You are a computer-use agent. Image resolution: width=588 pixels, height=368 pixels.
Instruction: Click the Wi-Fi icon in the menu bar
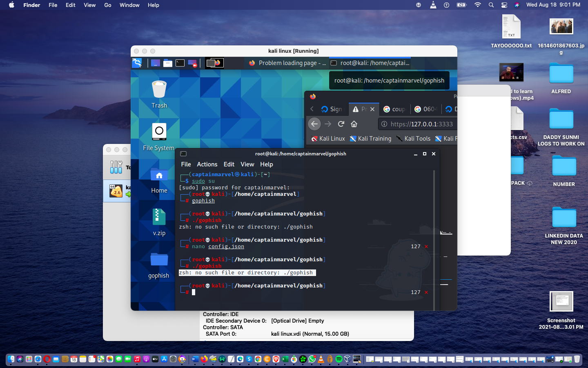pyautogui.click(x=477, y=5)
